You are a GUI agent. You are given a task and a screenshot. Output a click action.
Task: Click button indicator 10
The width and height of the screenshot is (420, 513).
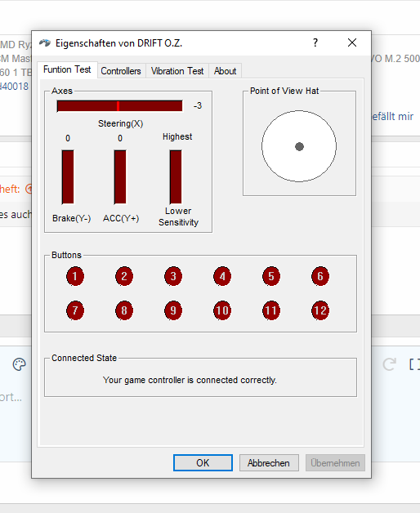tap(222, 310)
